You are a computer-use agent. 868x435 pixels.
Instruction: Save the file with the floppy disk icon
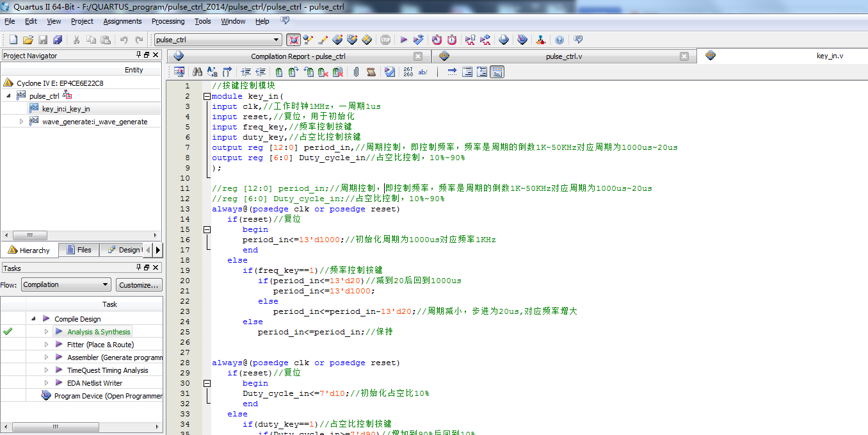point(44,40)
